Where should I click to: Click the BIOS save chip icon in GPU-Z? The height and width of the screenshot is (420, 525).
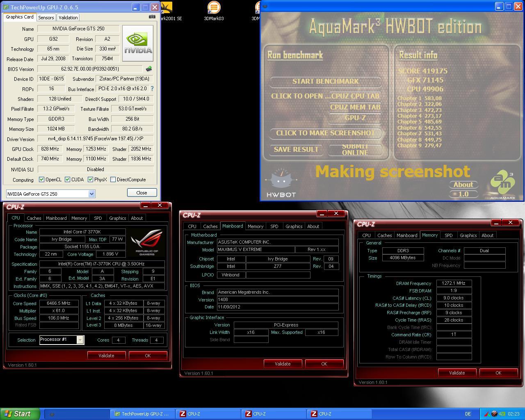point(149,69)
